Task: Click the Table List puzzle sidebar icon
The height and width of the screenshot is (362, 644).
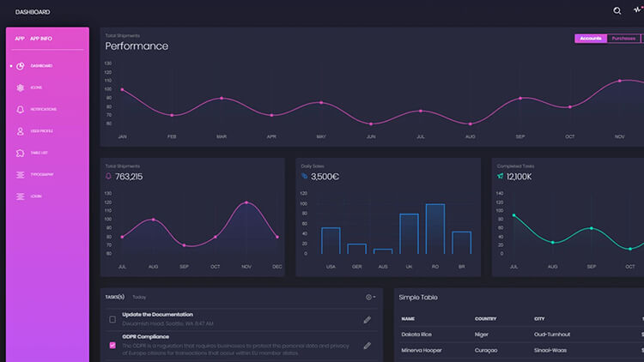Action: 20,153
